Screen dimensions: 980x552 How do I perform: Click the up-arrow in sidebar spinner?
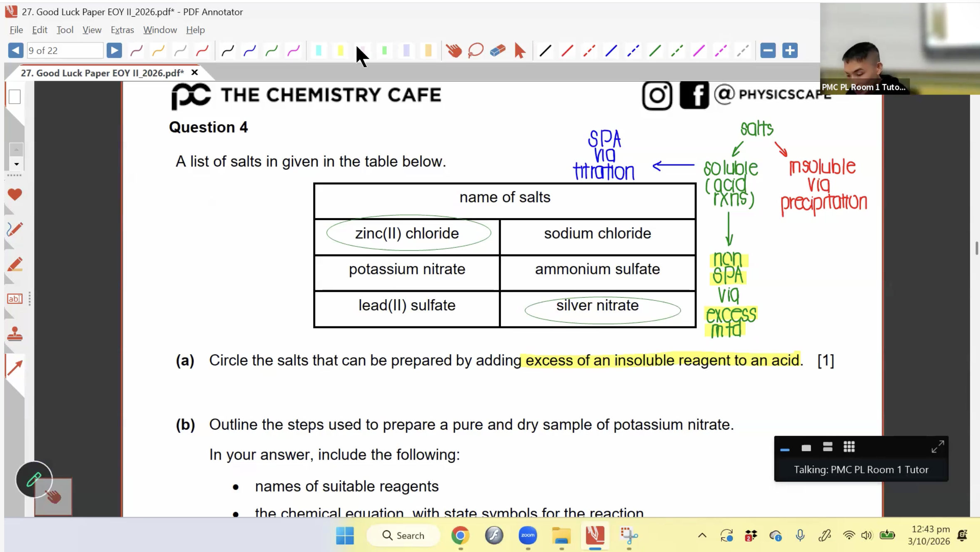pyautogui.click(x=16, y=149)
